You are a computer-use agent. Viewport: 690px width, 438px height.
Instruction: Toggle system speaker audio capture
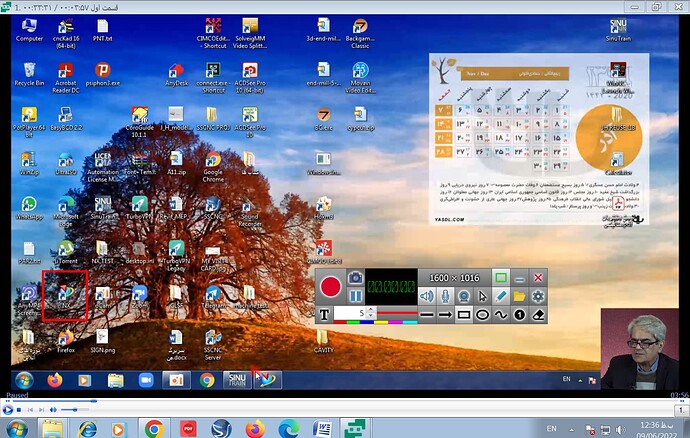point(427,296)
